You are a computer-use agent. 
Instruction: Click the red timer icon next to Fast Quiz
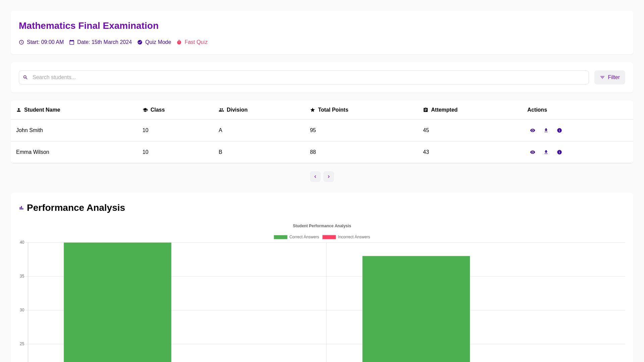coord(179,42)
